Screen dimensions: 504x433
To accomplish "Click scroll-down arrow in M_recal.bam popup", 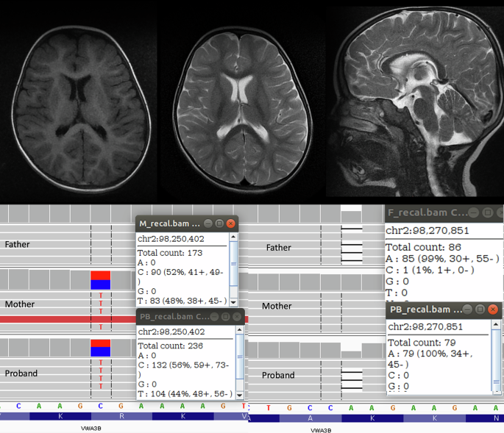I will click(x=235, y=302).
